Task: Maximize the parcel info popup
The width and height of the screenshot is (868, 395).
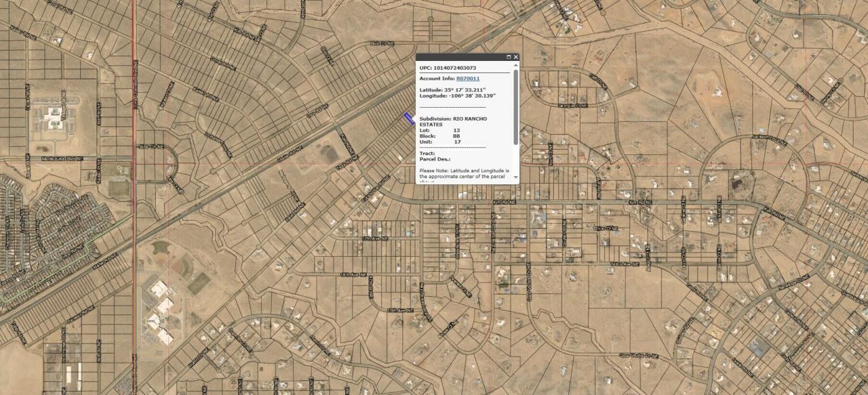Action: tap(509, 57)
